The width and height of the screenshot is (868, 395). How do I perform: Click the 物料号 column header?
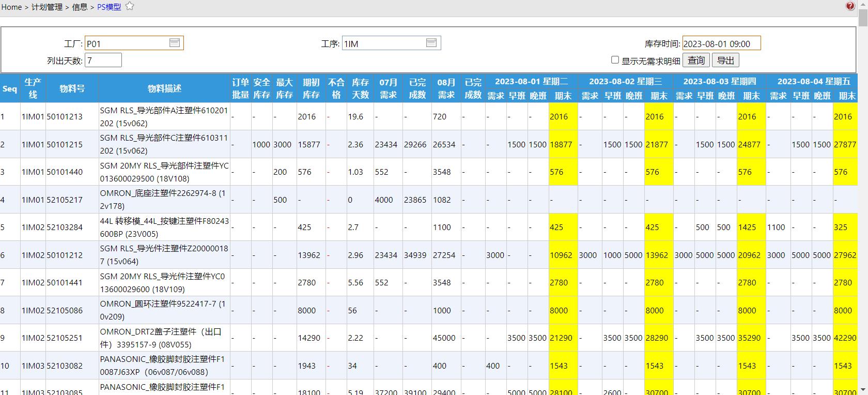72,88
